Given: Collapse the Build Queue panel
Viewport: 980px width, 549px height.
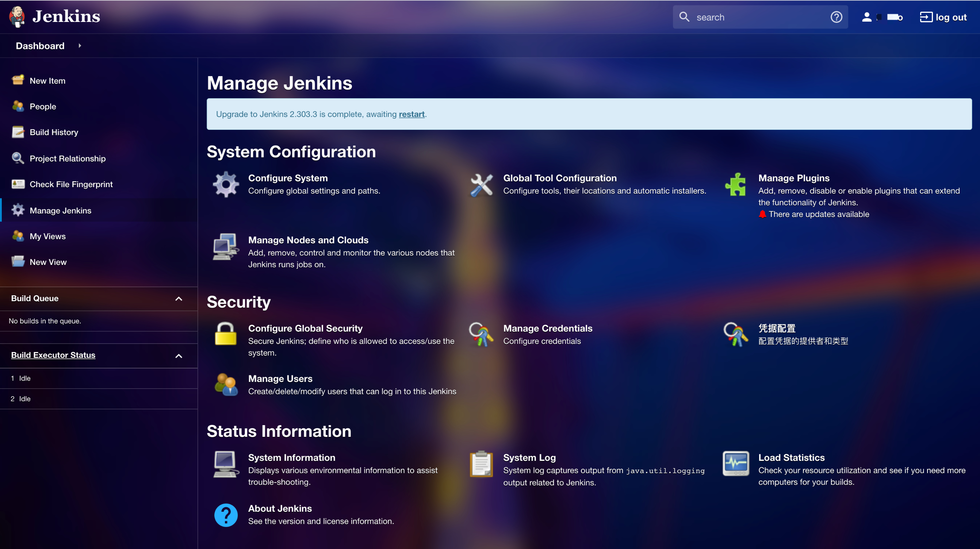Looking at the screenshot, I should coord(179,299).
